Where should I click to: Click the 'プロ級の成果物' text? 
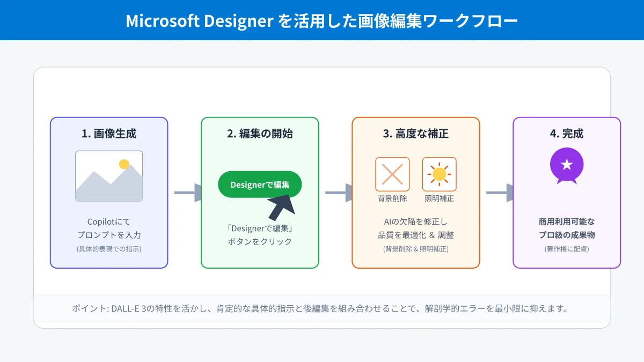tap(567, 235)
